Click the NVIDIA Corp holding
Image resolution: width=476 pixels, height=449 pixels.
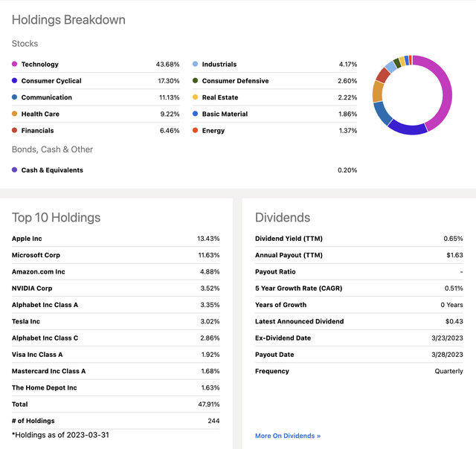click(x=32, y=288)
